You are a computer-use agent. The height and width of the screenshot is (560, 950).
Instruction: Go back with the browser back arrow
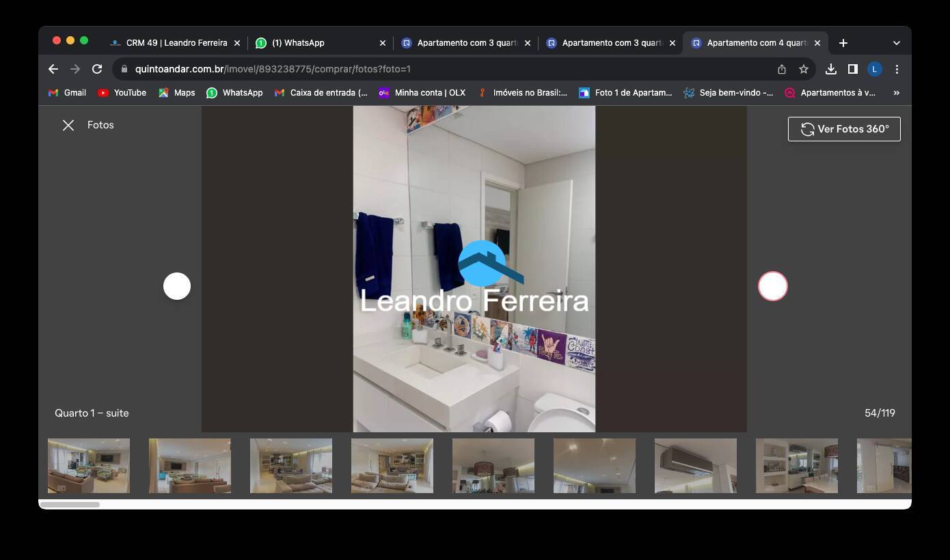(53, 69)
